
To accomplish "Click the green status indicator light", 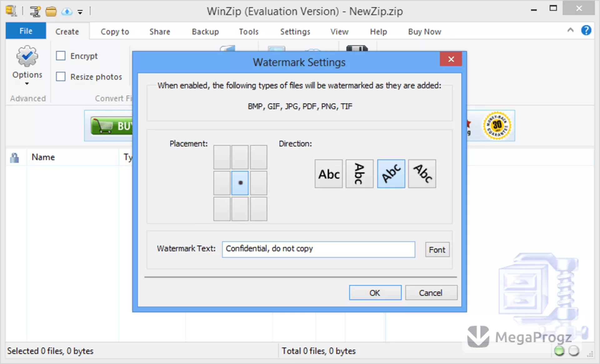I will click(x=559, y=351).
